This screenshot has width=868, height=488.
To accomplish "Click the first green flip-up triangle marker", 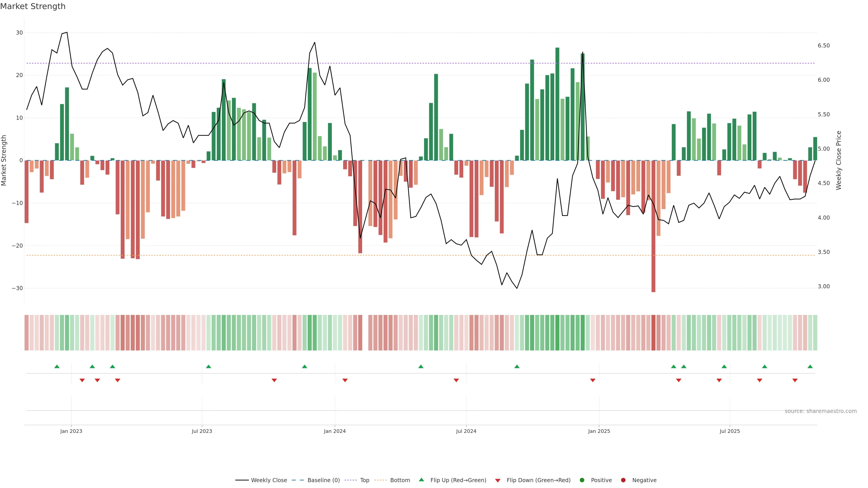I will pyautogui.click(x=57, y=366).
